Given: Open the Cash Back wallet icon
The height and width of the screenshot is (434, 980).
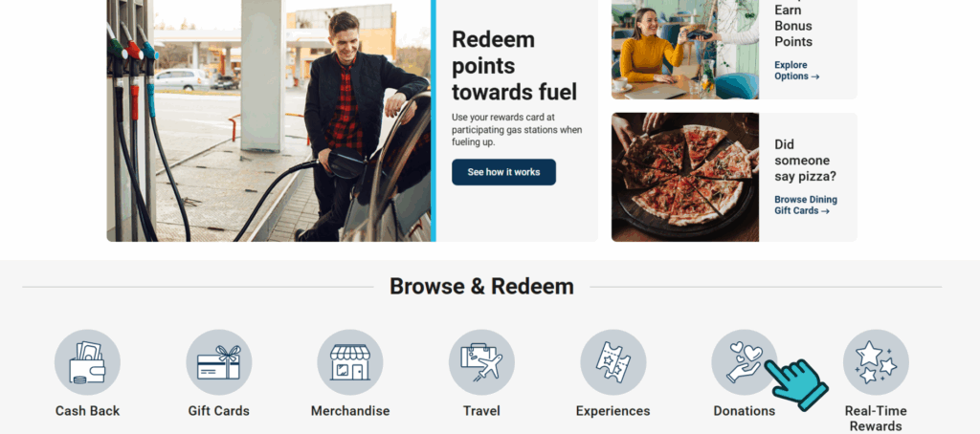Looking at the screenshot, I should 87,362.
